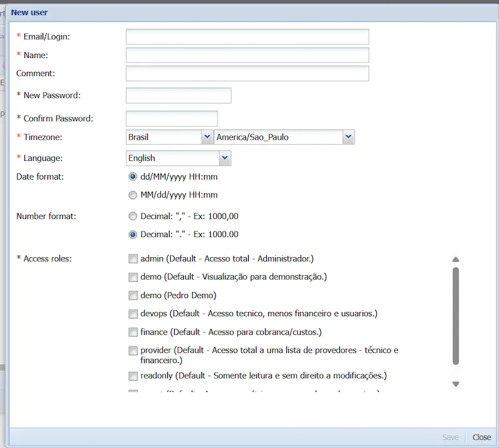This screenshot has height=448, width=499.
Task: Choose the dot decimal number format
Action: click(x=133, y=235)
